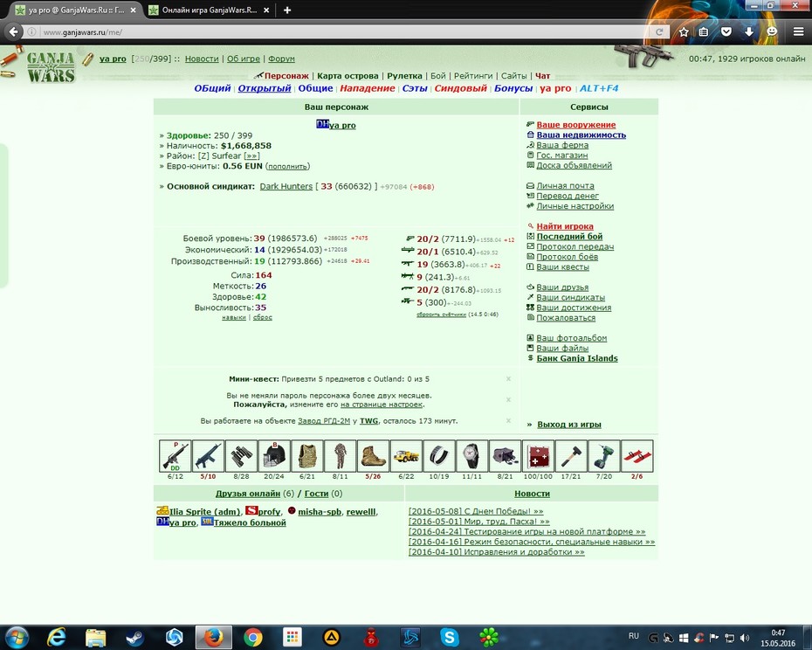Open 'Друзья онлайн' header link
812x650 pixels.
click(x=248, y=494)
